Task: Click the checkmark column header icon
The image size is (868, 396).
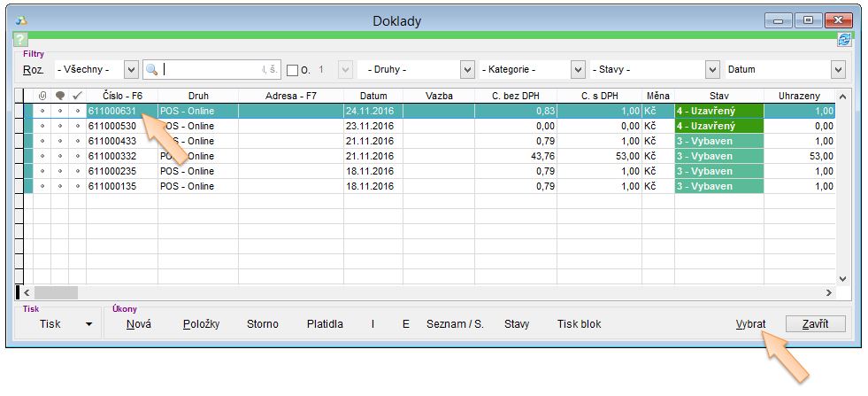Action: (77, 96)
